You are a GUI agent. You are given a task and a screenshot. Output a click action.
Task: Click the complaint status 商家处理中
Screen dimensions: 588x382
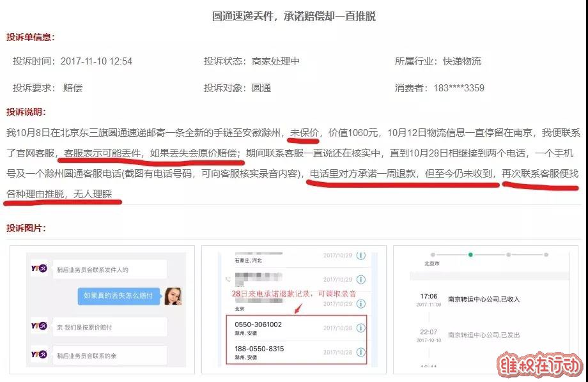coord(275,61)
